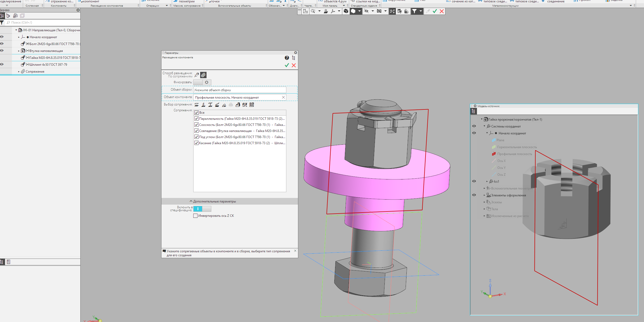Select Горизонтальная плоскость in Модель-источник tree

(517, 147)
